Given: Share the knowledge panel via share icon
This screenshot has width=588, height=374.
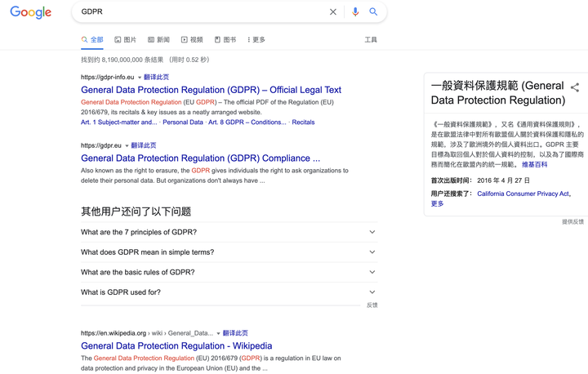Looking at the screenshot, I should click(575, 87).
